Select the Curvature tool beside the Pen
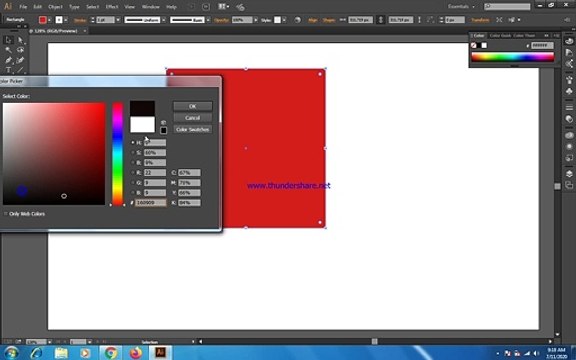 click(x=20, y=60)
